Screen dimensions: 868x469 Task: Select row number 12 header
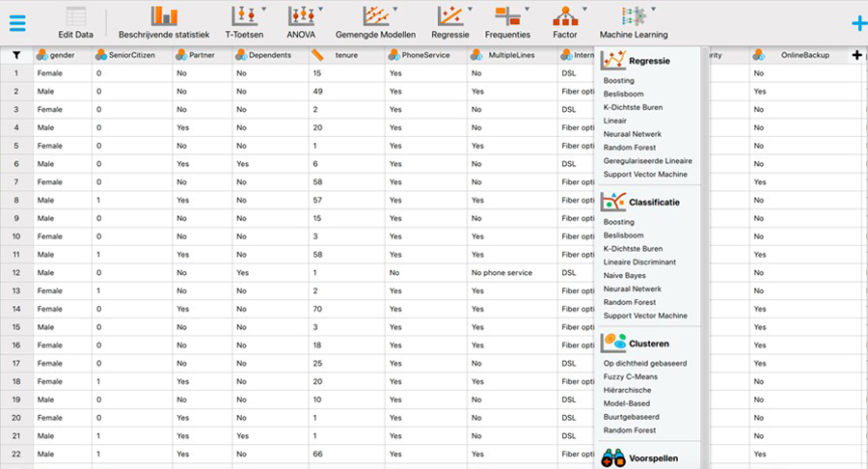click(15, 273)
